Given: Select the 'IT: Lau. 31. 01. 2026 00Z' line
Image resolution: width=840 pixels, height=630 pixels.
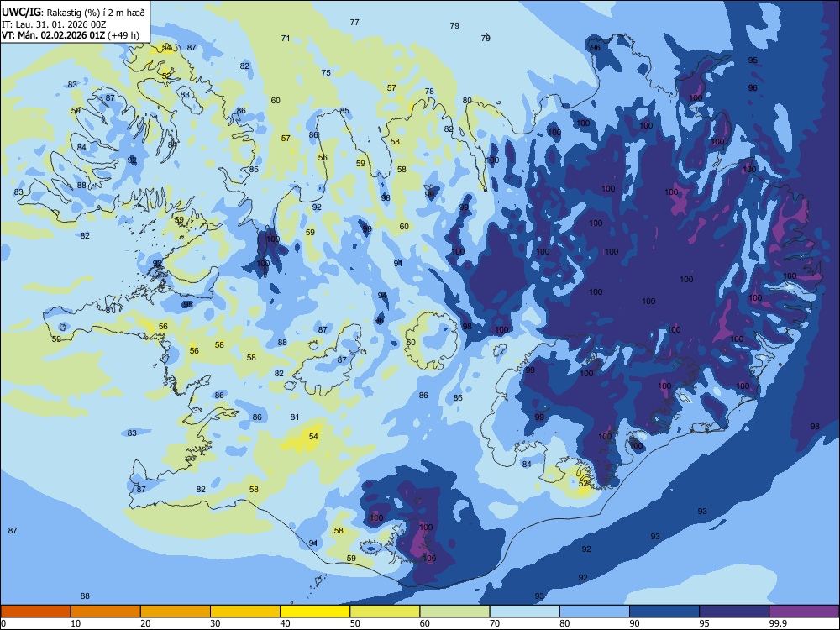Looking at the screenshot, I should point(54,24).
